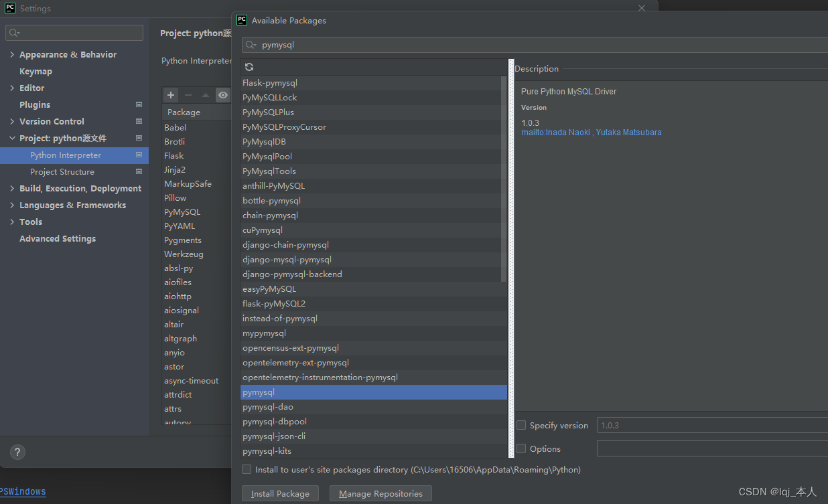Select anthill-PyMySQL in available packages
828x504 pixels.
click(x=370, y=186)
